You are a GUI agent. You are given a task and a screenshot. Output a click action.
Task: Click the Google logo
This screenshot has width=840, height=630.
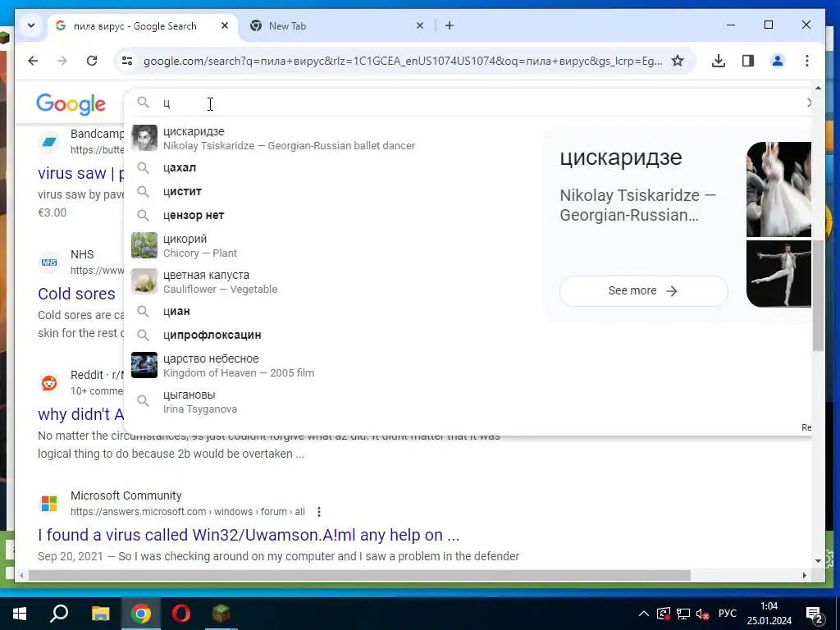(x=71, y=104)
